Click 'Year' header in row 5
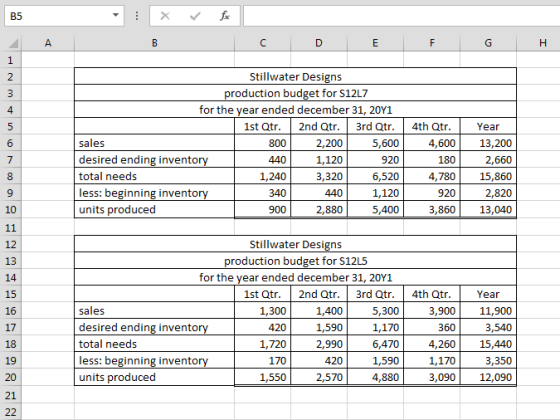 click(488, 126)
